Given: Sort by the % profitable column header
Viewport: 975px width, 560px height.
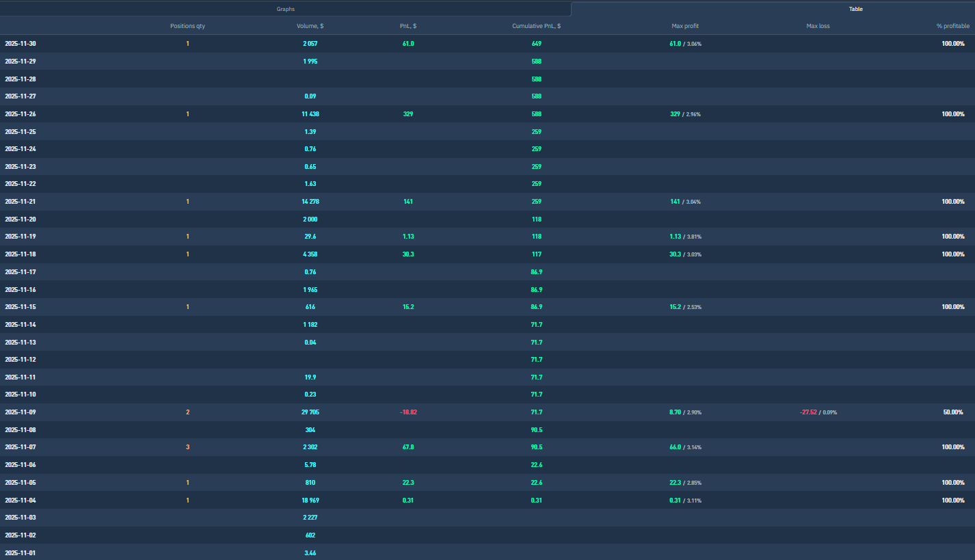Looking at the screenshot, I should pos(952,26).
